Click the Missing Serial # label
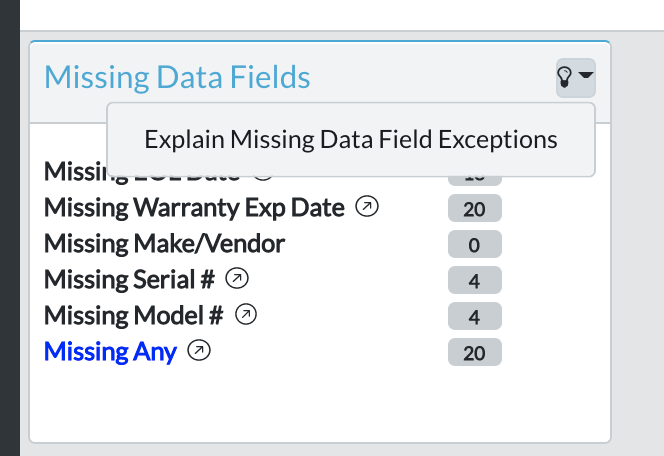 (129, 279)
